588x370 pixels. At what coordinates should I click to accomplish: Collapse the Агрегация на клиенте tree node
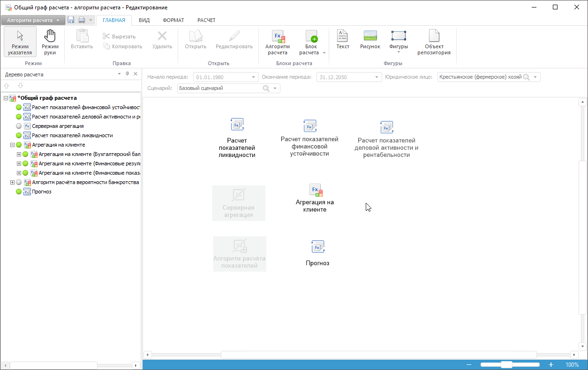pos(12,145)
